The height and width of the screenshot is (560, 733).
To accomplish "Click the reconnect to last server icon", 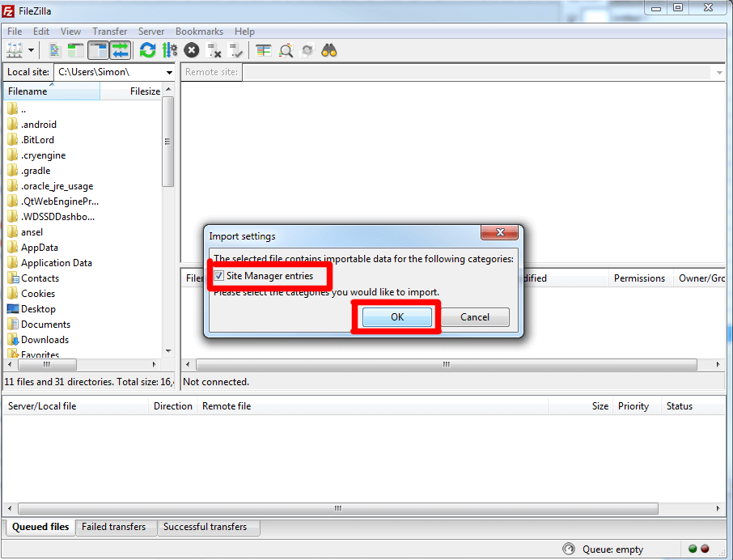I will coord(235,50).
